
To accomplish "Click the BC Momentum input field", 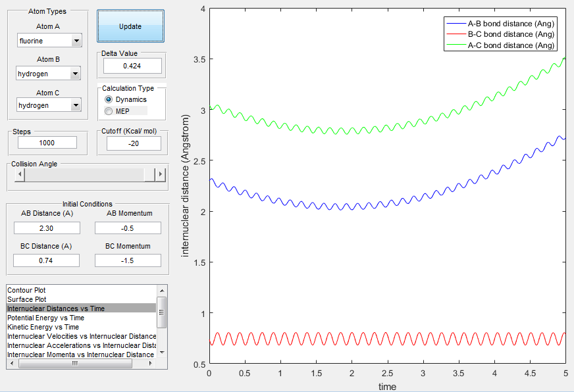I will point(128,260).
